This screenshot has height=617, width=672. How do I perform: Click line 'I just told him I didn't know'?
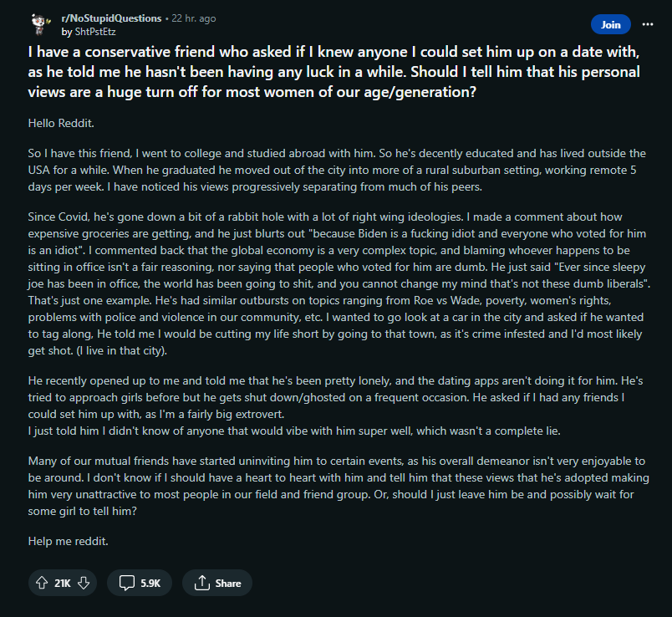pos(294,431)
